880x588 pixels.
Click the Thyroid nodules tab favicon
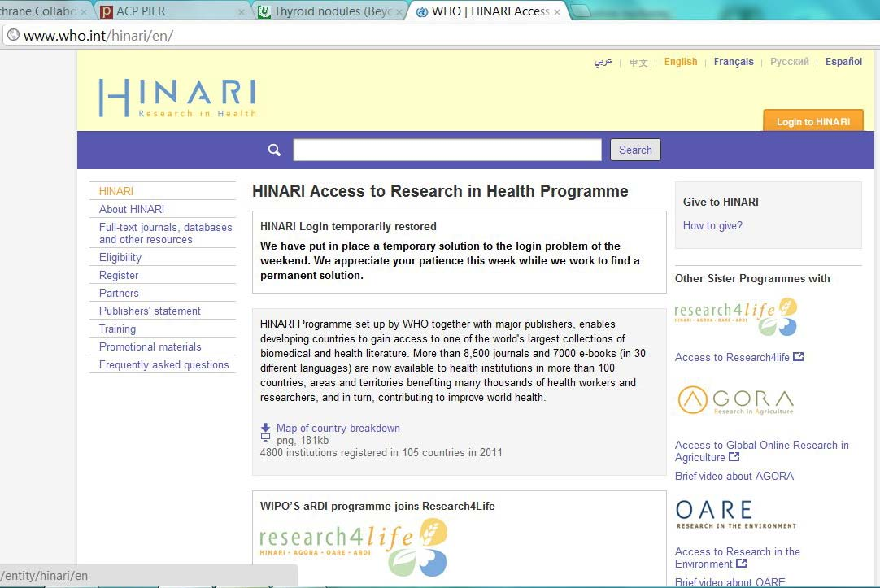coord(264,11)
